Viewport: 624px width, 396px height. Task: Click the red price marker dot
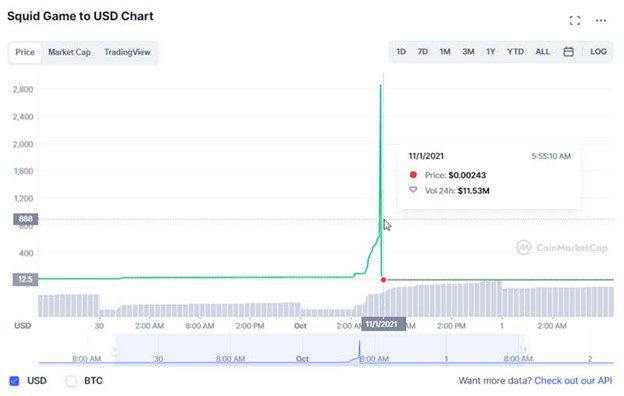click(383, 280)
